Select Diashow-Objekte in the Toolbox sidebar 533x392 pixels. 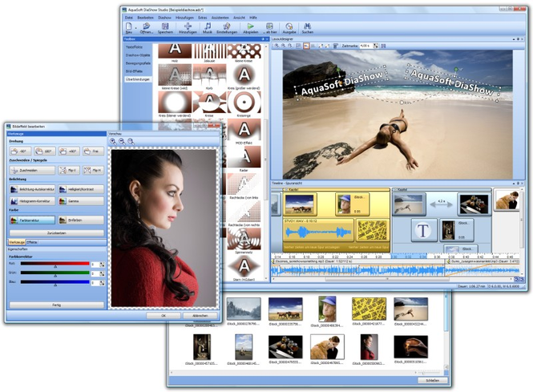click(138, 55)
